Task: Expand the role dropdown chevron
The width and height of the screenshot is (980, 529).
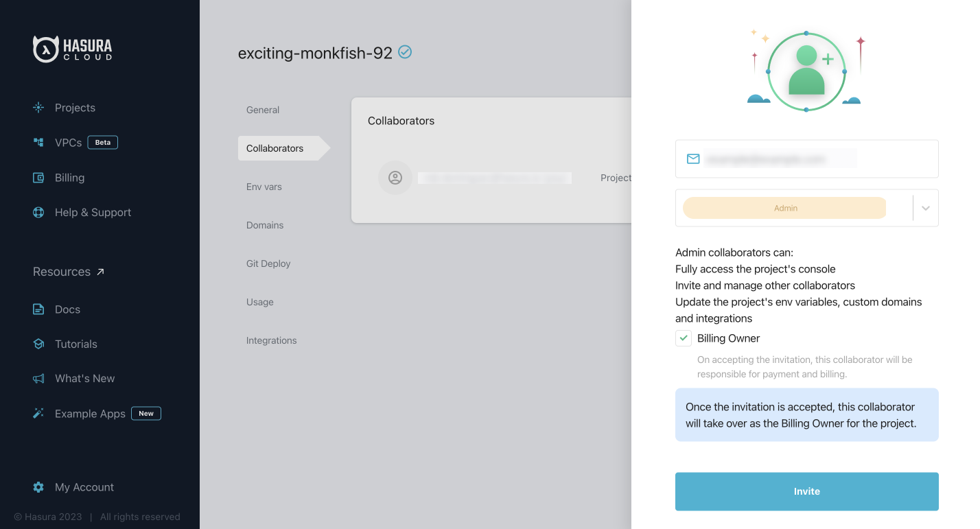Action: coord(926,208)
